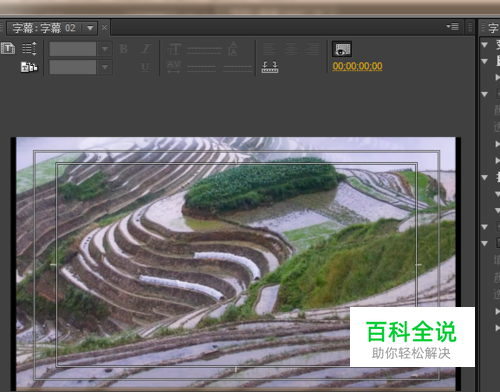Click the leading value field
Screen dimensions: 500x392
pos(238,68)
